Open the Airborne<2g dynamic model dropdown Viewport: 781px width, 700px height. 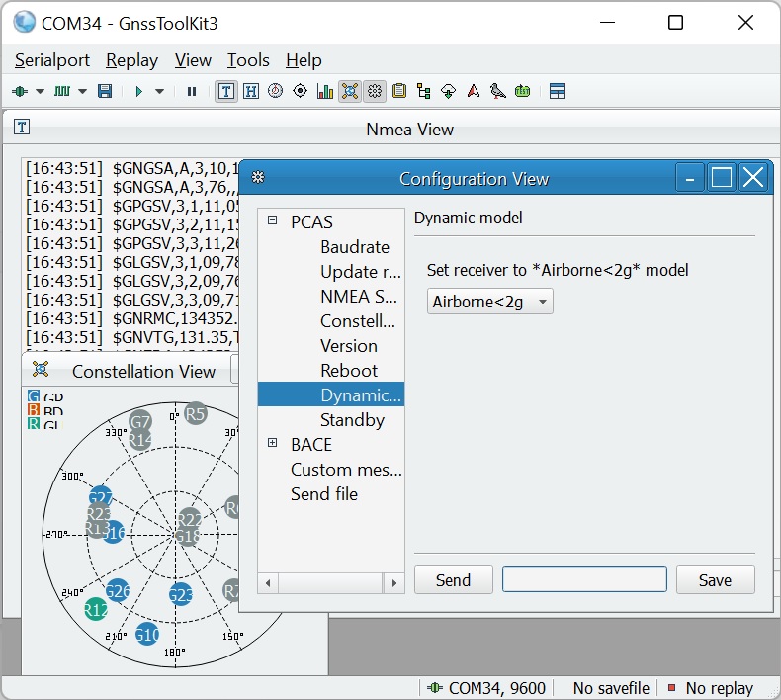490,302
